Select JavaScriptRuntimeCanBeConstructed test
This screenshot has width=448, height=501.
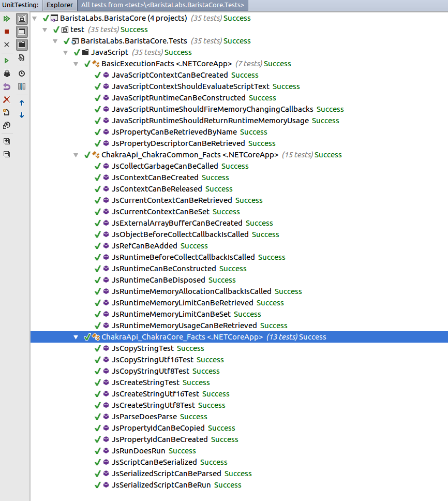[x=178, y=98]
